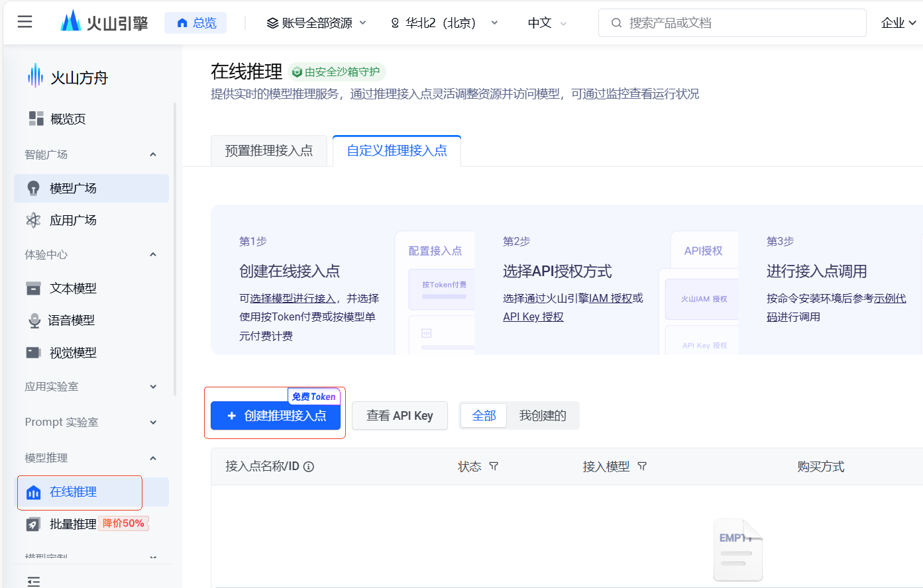Screen dimensions: 923x588
Task: Click the Volcano Engine logo
Action: click(x=104, y=23)
